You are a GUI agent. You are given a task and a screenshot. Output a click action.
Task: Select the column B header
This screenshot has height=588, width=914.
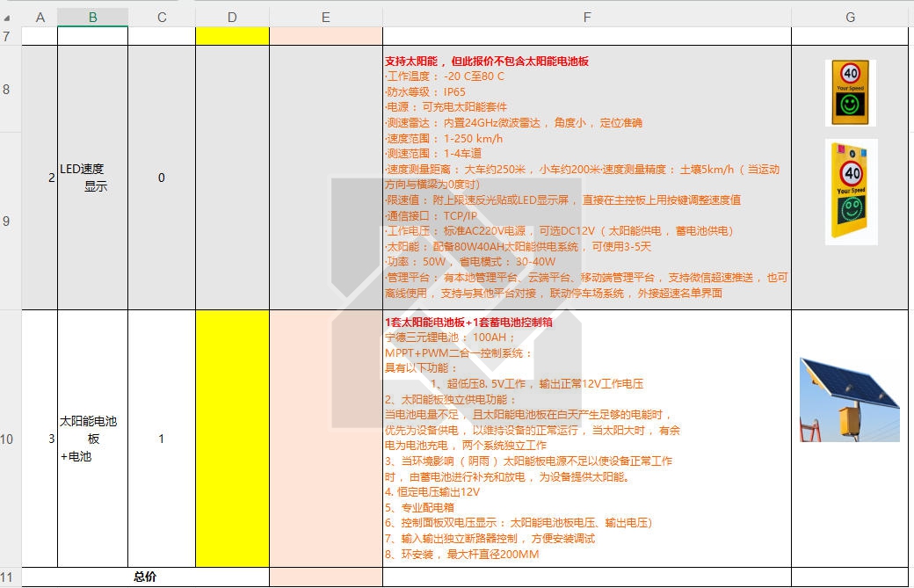92,18
